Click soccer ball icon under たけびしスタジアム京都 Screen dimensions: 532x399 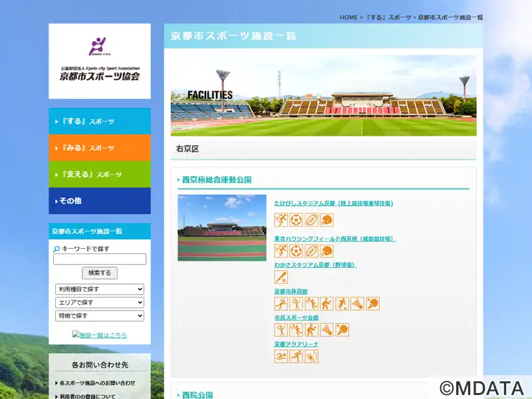296,220
